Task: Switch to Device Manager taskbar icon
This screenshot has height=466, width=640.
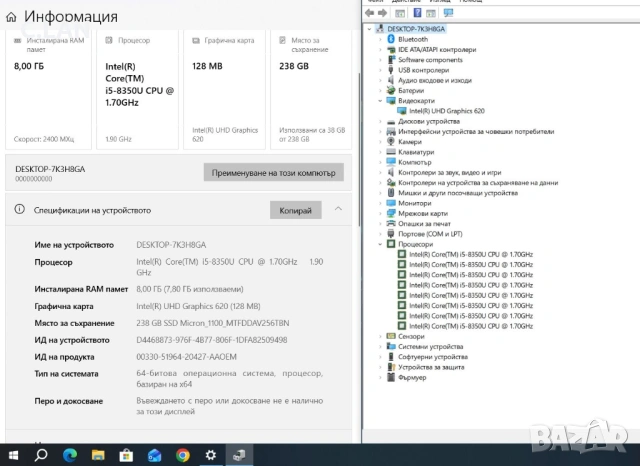Action: click(239, 455)
